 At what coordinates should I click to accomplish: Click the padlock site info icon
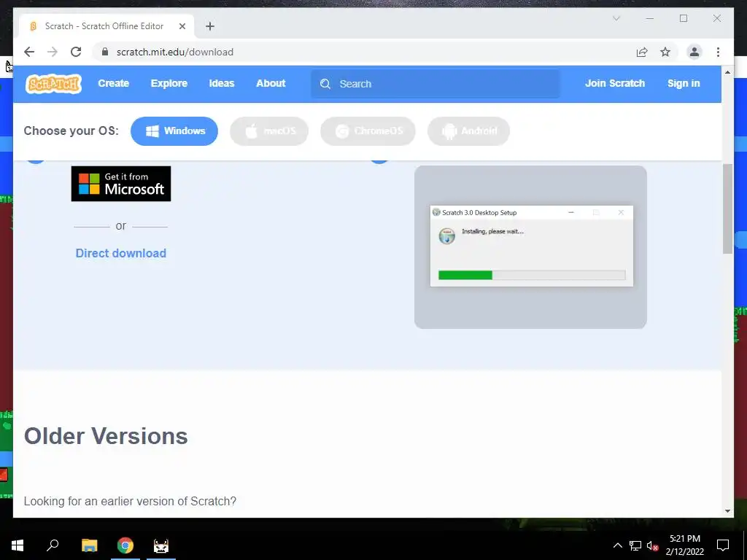click(x=105, y=52)
